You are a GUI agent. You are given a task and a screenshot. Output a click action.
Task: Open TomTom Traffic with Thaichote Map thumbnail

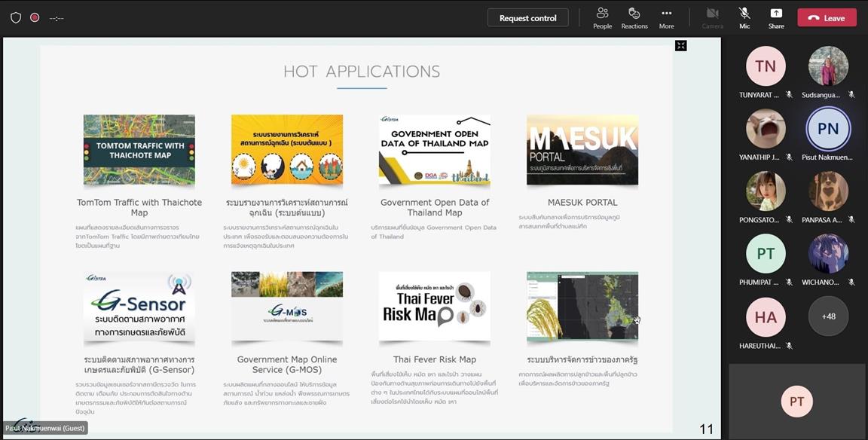[x=139, y=150]
